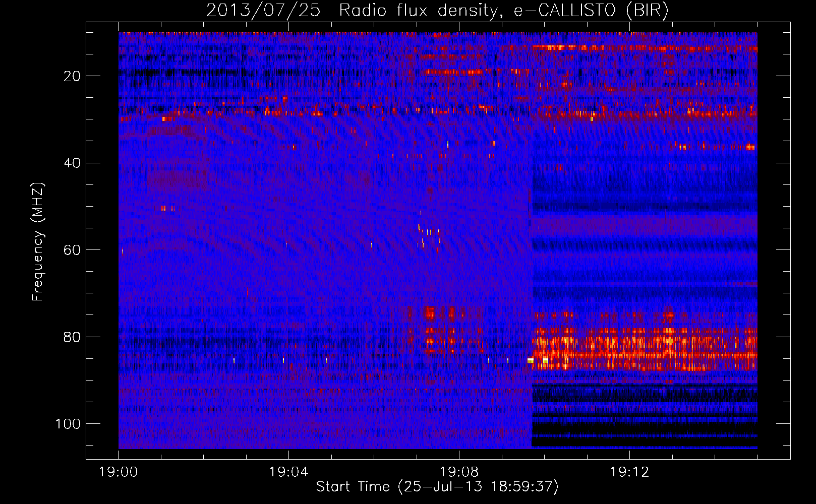
Task: Click the bright red burst band near 80 MHz after 19:10
Action: [645, 349]
